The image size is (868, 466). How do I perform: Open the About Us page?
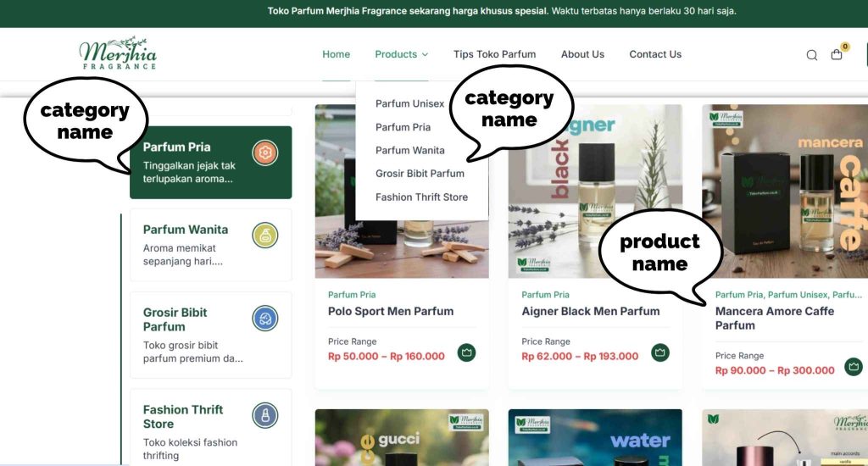(582, 54)
